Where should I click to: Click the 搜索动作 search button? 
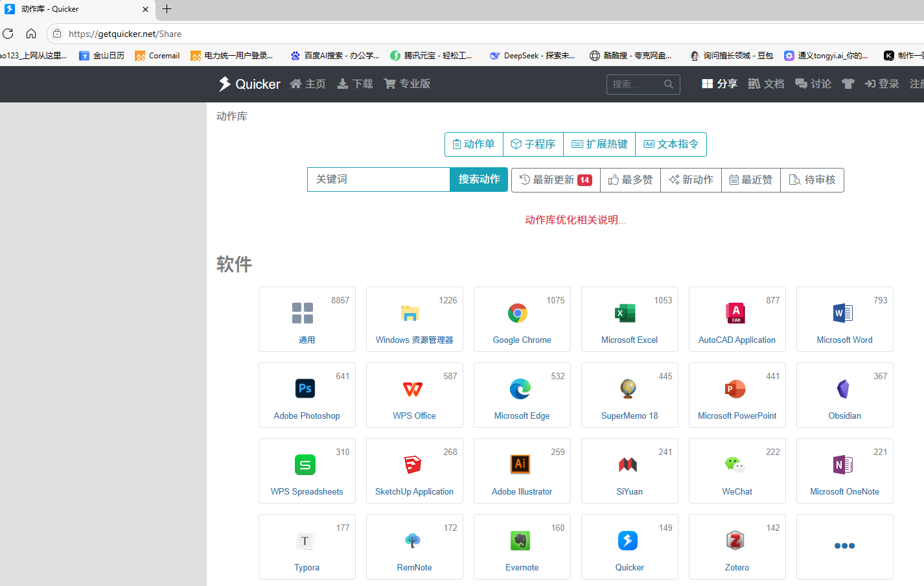pos(479,180)
